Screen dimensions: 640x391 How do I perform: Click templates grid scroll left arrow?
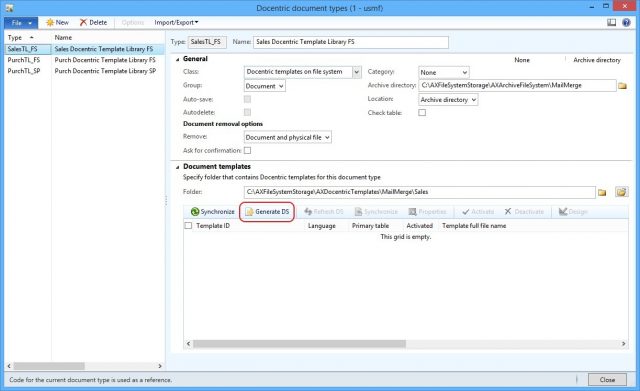point(188,344)
